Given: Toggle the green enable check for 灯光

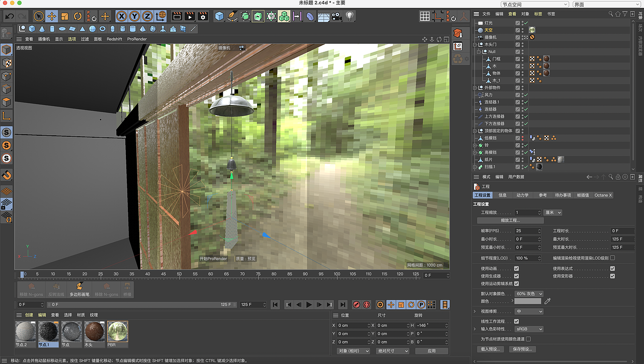Looking at the screenshot, I should tap(526, 23).
